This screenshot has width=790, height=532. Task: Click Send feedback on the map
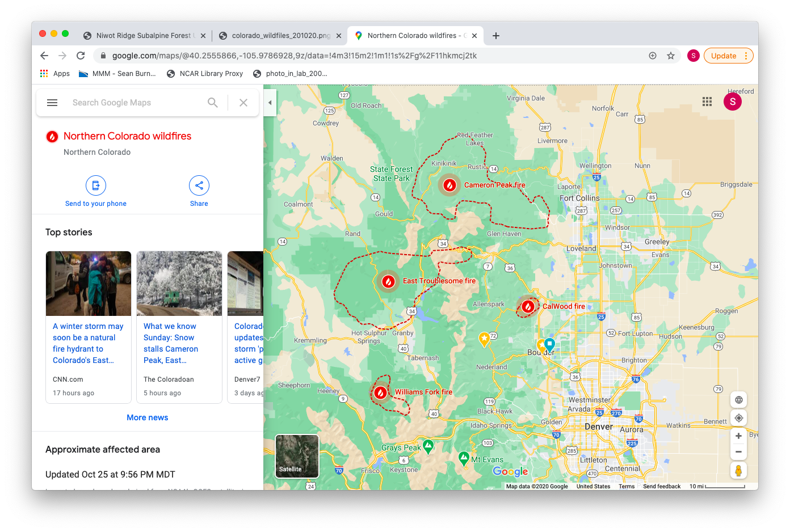pos(662,487)
